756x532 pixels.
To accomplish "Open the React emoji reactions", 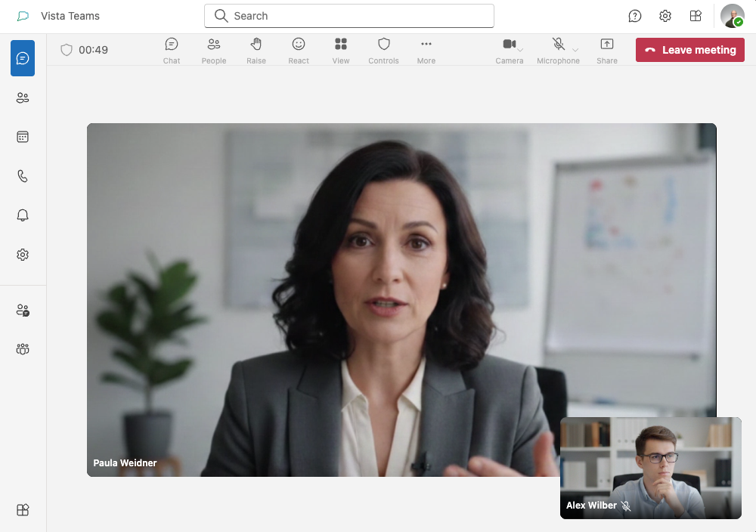I will pyautogui.click(x=299, y=49).
